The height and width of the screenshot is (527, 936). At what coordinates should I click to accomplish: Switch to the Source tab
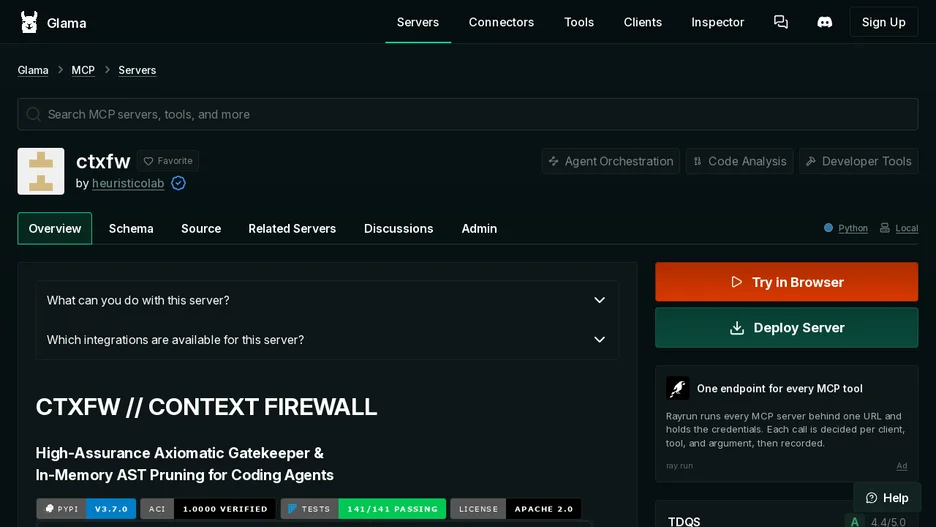click(201, 229)
